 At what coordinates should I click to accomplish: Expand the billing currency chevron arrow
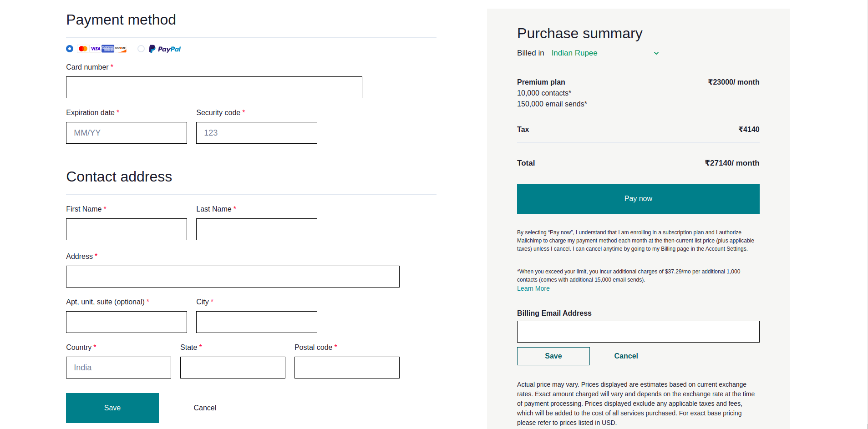tap(656, 53)
